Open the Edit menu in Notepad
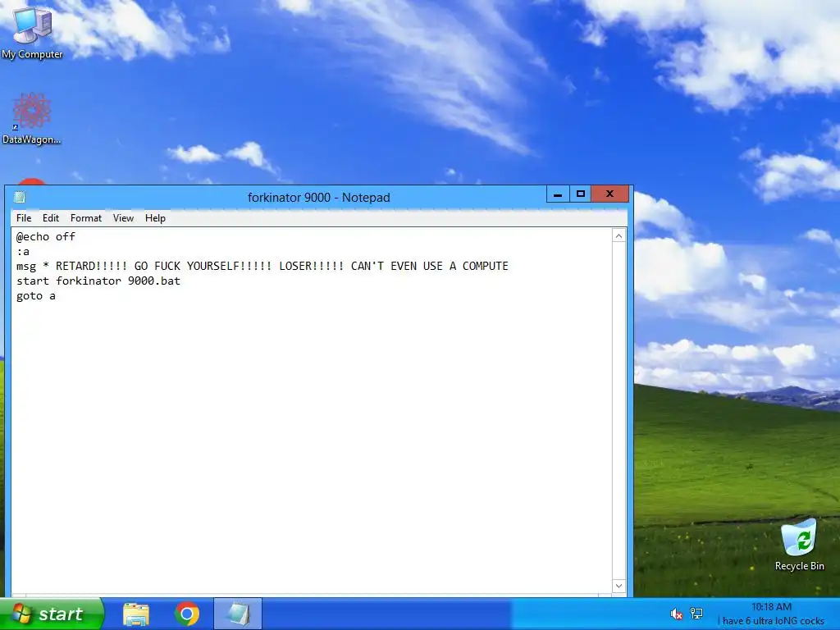The height and width of the screenshot is (630, 840). point(51,218)
